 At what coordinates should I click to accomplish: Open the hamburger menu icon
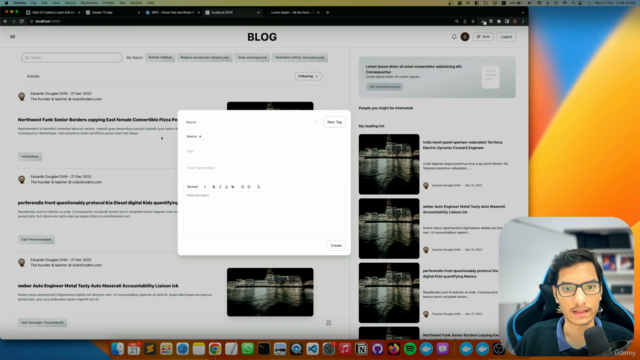(x=13, y=37)
